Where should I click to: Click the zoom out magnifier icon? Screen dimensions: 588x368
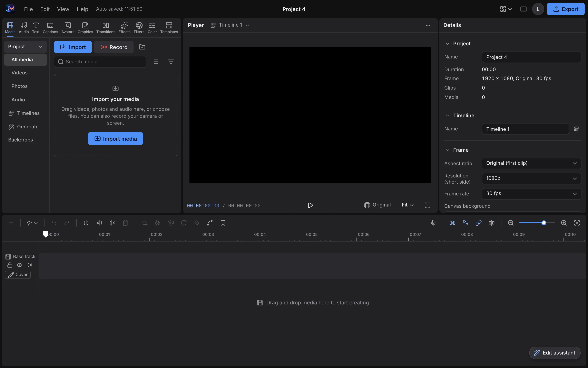click(x=511, y=223)
